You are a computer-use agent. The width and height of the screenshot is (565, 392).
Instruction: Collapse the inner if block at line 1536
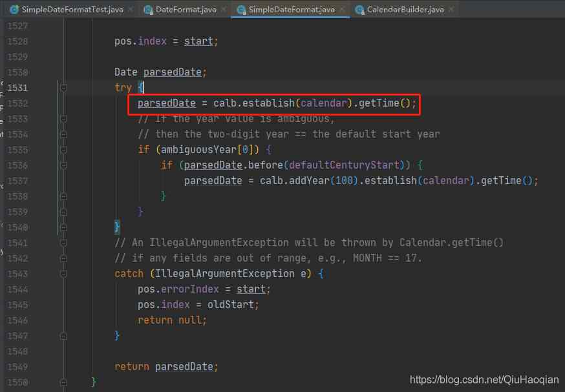tap(64, 165)
